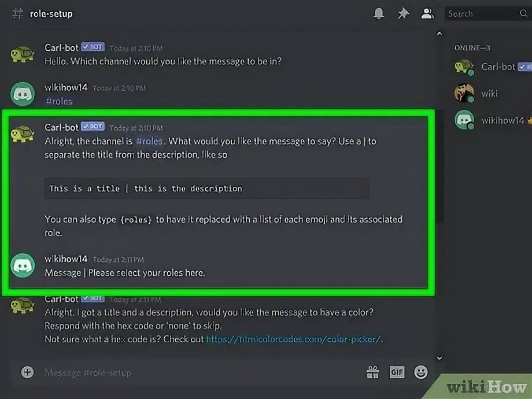This screenshot has height=399, width=532.
Task: Open the htmlcolorcodes.com color-picker link
Action: click(x=294, y=339)
